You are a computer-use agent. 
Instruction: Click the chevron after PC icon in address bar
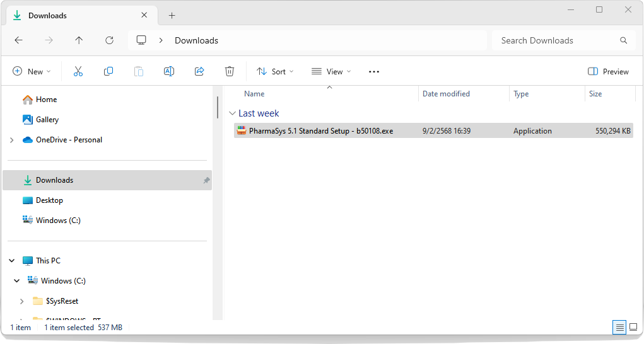click(x=161, y=40)
